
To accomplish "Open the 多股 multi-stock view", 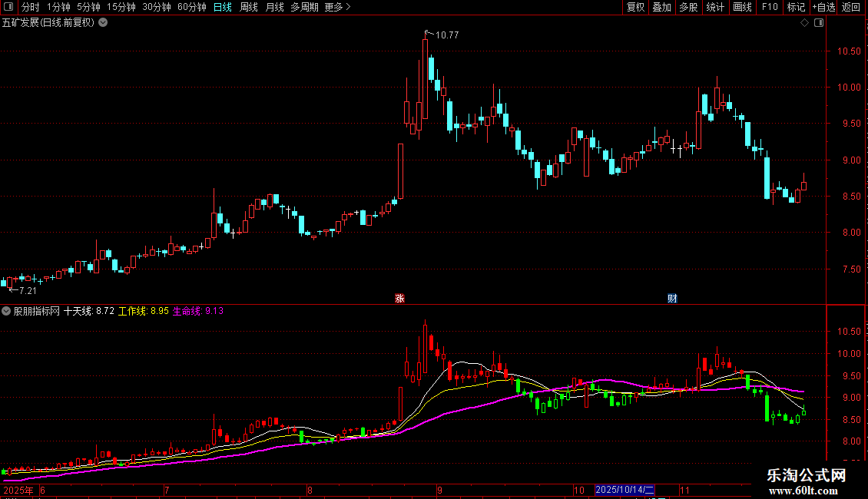I will [x=689, y=7].
